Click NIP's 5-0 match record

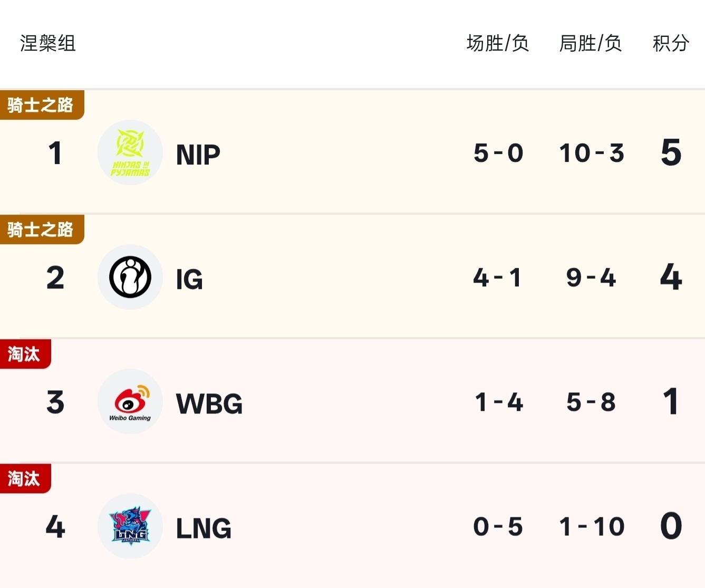[498, 153]
